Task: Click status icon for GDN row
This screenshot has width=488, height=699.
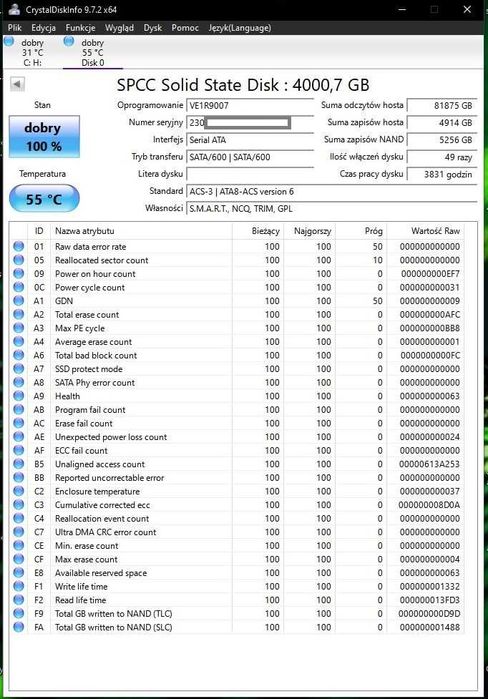Action: [x=19, y=300]
